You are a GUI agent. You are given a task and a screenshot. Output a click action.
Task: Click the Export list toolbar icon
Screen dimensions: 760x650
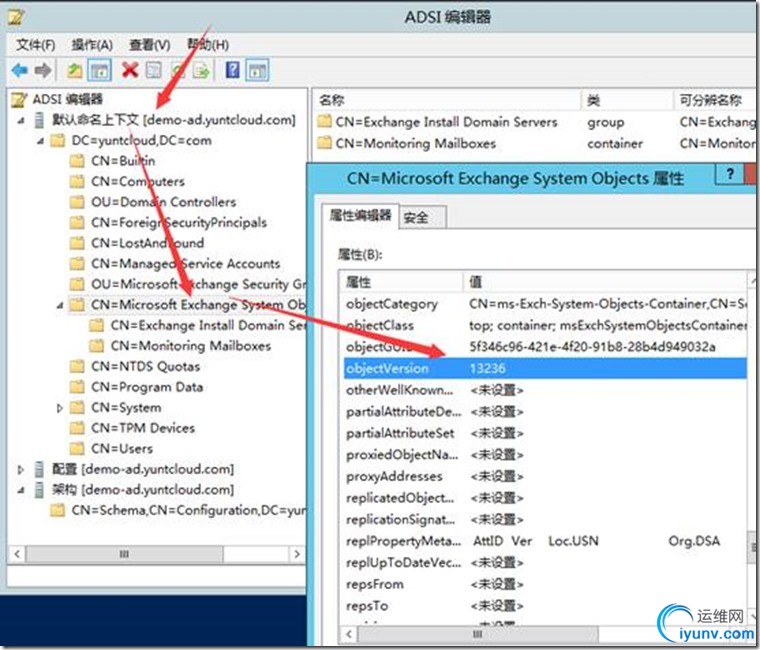click(x=201, y=71)
